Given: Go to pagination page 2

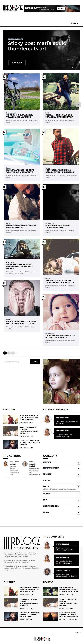Looking at the screenshot, I should [9, 353].
